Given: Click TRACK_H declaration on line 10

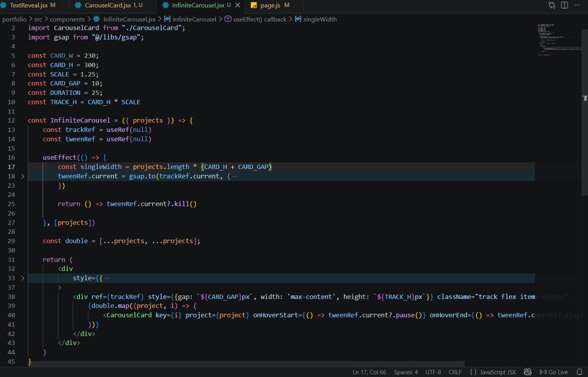Looking at the screenshot, I should (63, 102).
